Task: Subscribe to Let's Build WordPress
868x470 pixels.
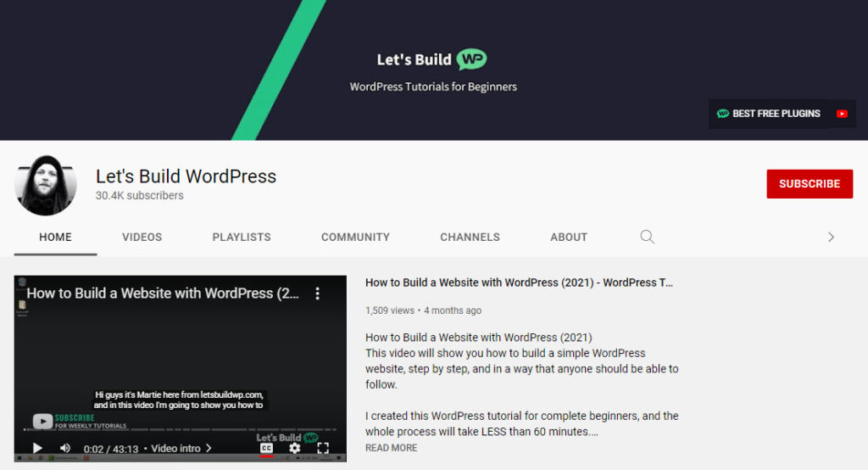Action: point(810,183)
